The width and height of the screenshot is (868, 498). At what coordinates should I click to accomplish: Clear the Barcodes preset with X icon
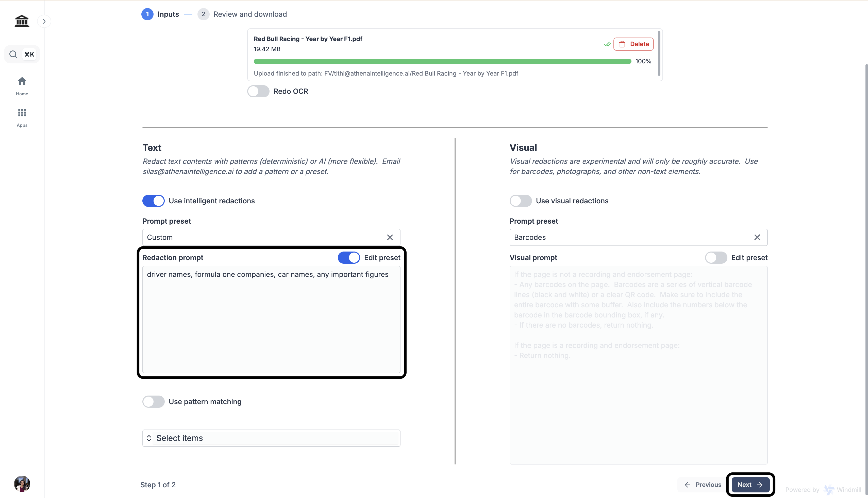[757, 237]
